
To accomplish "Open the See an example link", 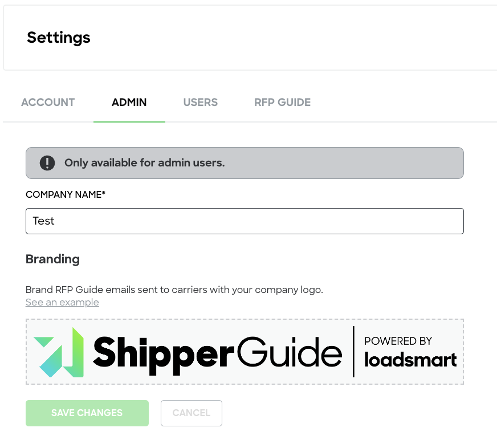I will tap(62, 302).
